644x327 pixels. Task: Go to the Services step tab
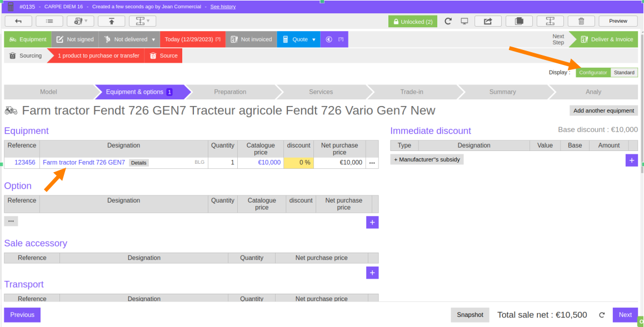(x=321, y=92)
